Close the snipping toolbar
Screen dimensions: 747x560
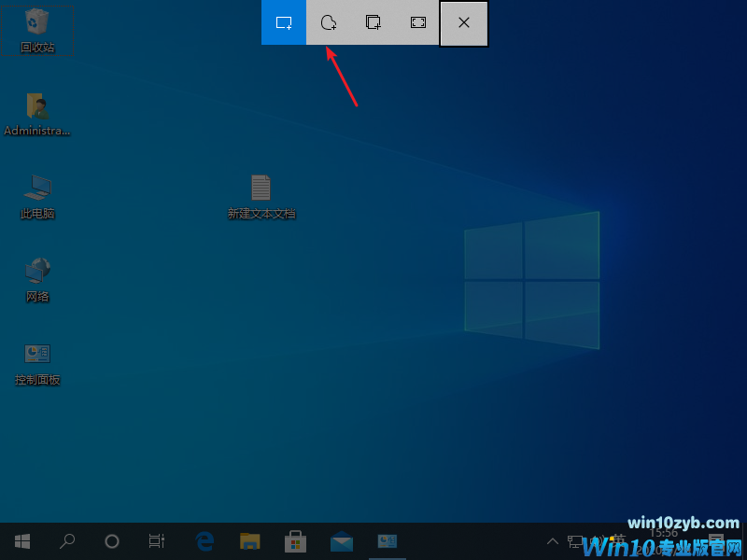(463, 23)
